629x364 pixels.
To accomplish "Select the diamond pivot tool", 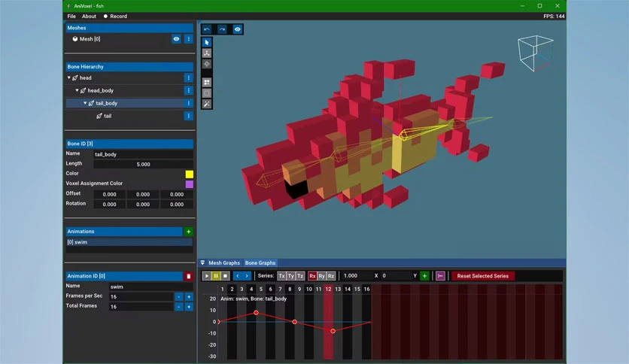I will pyautogui.click(x=207, y=64).
